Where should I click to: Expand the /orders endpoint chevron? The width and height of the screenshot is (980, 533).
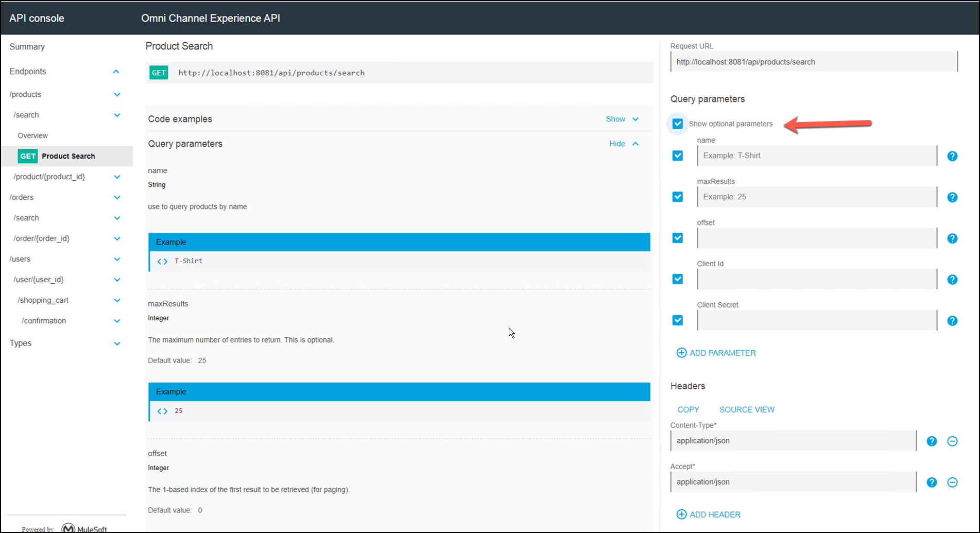pos(117,198)
